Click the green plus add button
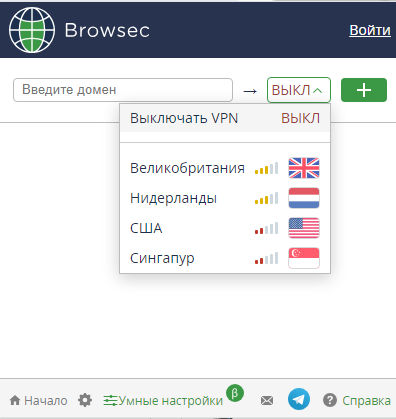This screenshot has height=419, width=396. [x=364, y=90]
